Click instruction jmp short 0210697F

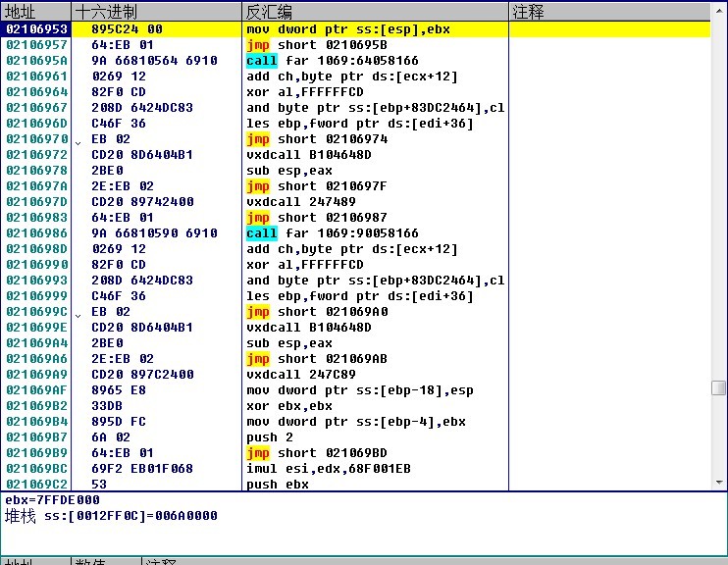pos(317,186)
